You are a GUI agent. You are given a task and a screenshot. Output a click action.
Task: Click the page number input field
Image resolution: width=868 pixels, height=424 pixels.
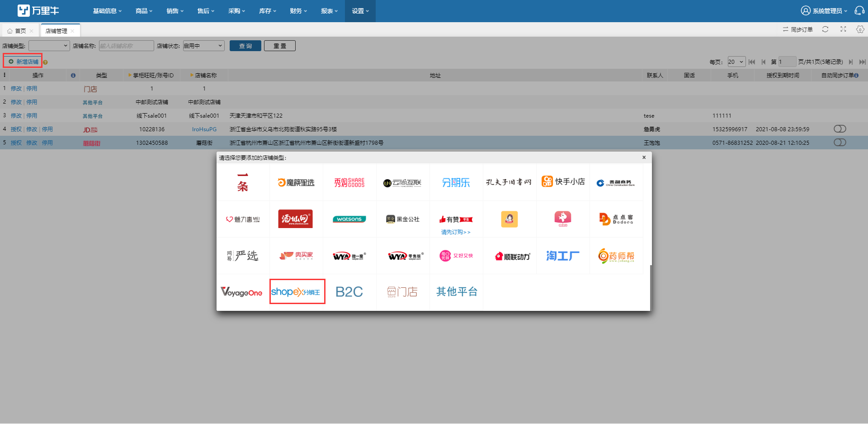pos(787,62)
